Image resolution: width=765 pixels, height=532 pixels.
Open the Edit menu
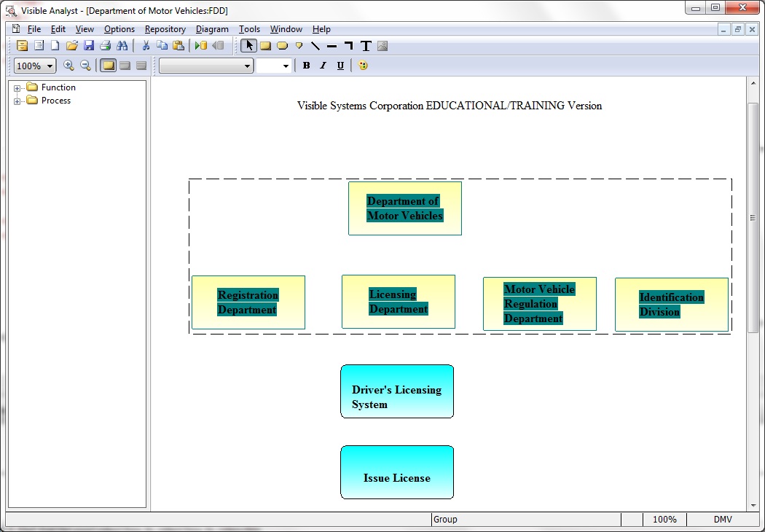tap(58, 29)
